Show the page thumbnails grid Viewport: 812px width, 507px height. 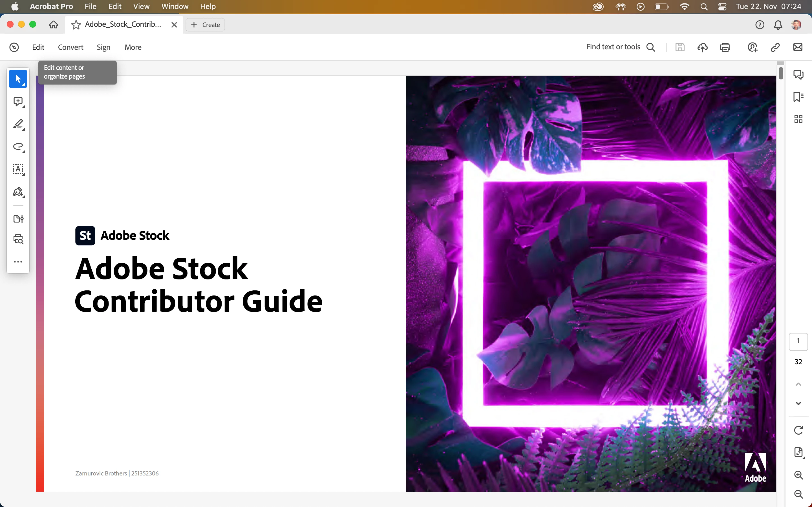(798, 119)
